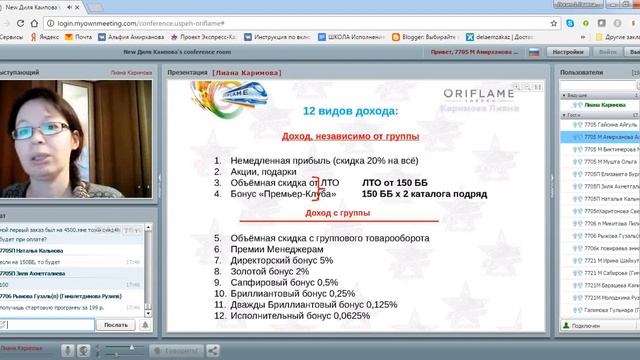Select user 7705П Наталья Калимова in users list
Image resolution: width=640 pixels, height=360 pixels.
[x=600, y=199]
